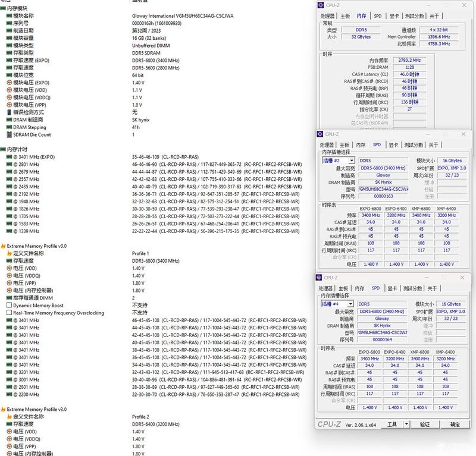The image size is (476, 456).
Task: Click the 内存模块 section header icon
Action: click(3, 8)
